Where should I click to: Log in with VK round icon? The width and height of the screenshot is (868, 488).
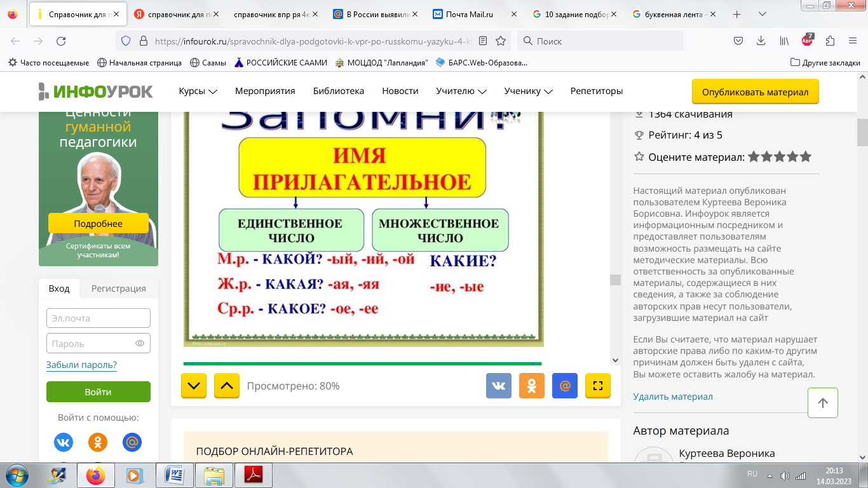(63, 442)
